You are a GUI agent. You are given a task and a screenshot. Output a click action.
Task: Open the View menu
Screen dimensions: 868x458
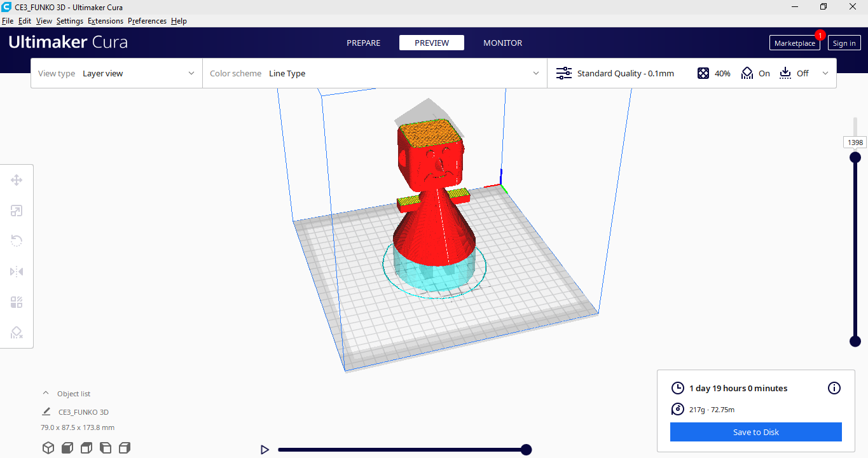point(44,21)
